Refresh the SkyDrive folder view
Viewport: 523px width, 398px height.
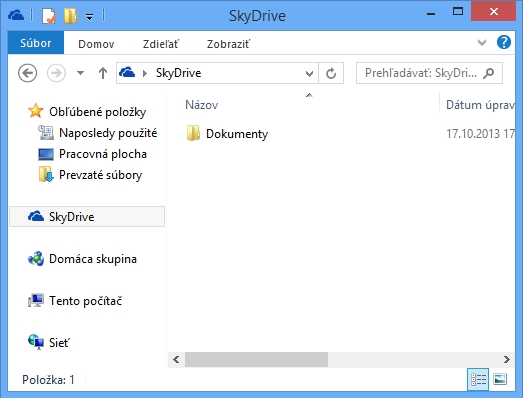pyautogui.click(x=331, y=73)
